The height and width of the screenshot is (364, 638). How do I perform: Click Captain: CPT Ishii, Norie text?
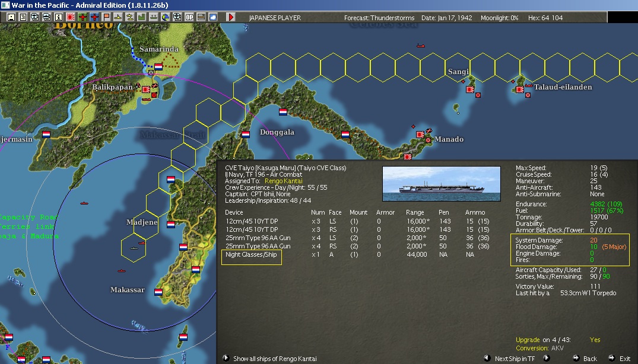click(258, 194)
